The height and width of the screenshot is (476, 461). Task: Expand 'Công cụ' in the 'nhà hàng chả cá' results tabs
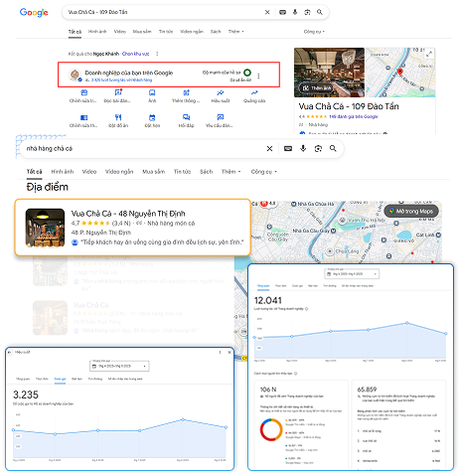click(x=263, y=172)
